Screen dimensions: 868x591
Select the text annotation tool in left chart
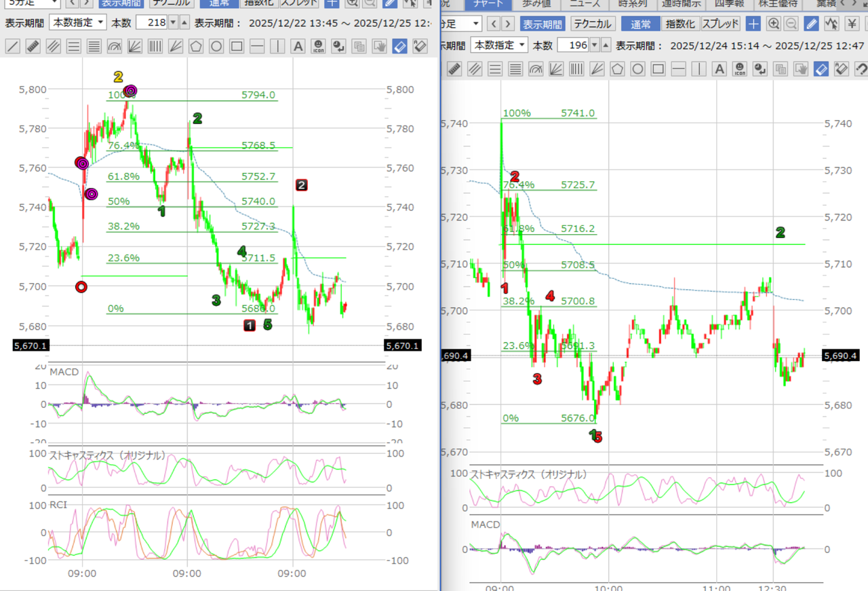298,47
